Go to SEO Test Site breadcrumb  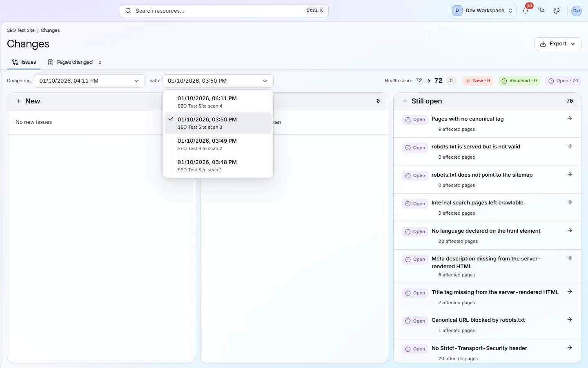point(21,30)
